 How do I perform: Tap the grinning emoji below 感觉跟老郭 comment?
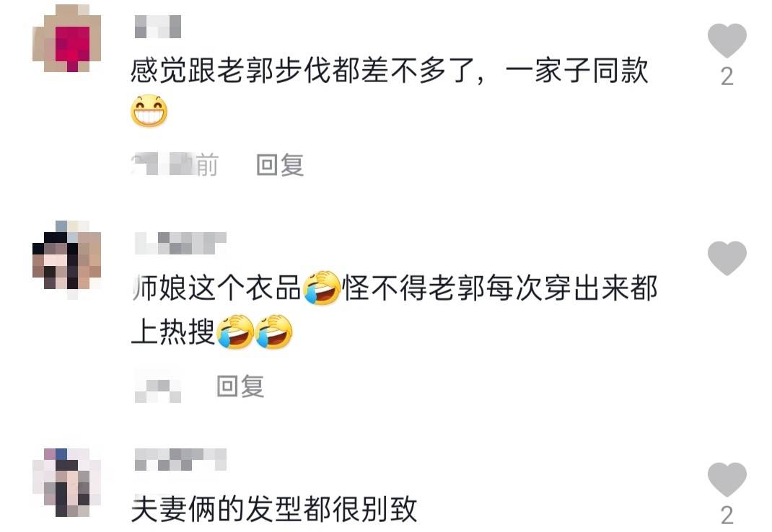coord(149,111)
